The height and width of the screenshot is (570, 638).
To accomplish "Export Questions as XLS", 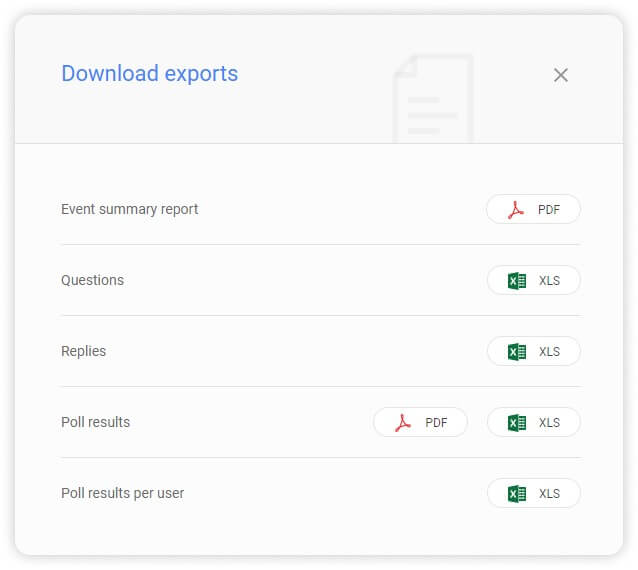I will tap(533, 281).
